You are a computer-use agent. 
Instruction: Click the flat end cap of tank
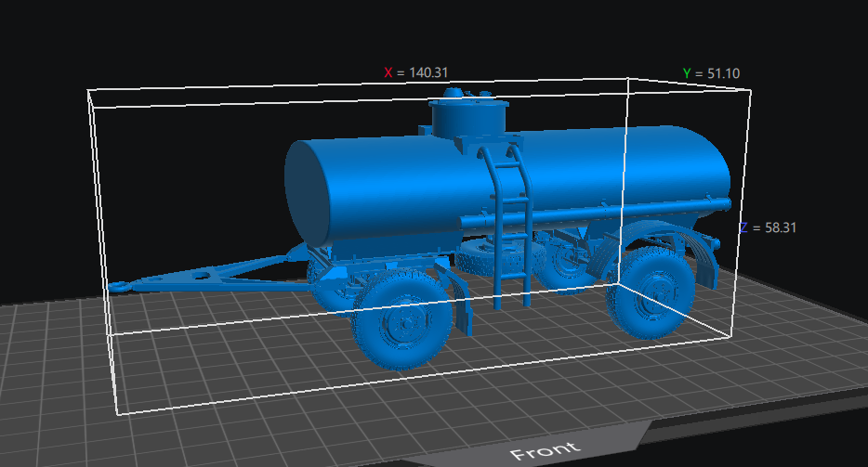(x=308, y=194)
